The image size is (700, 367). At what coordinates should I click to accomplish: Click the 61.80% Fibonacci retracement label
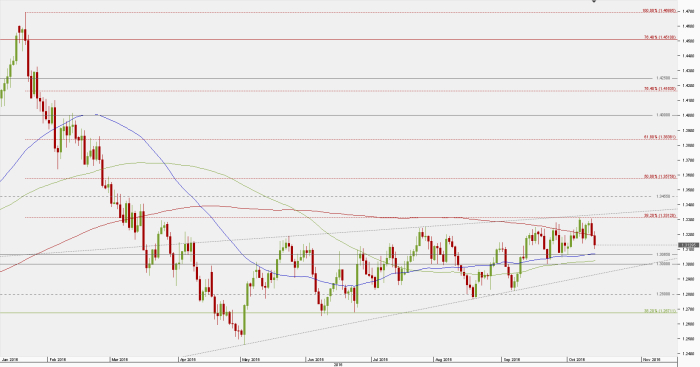click(x=659, y=137)
